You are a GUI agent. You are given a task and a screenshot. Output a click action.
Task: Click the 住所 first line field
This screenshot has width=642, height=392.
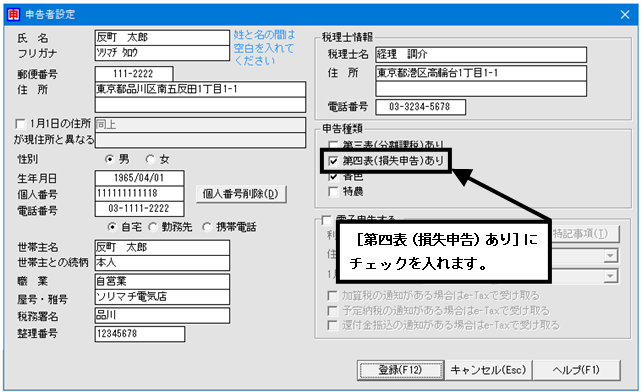click(200, 89)
